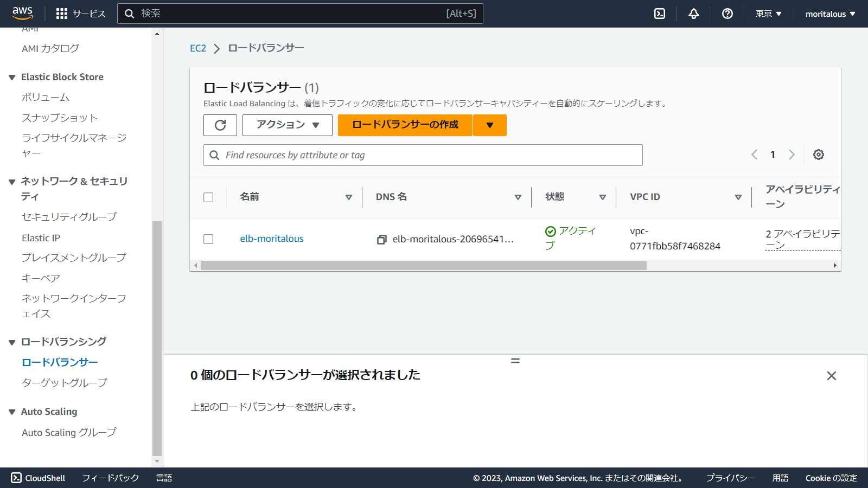View AWS notifications via the bell icon
This screenshot has width=868, height=488.
[x=693, y=13]
